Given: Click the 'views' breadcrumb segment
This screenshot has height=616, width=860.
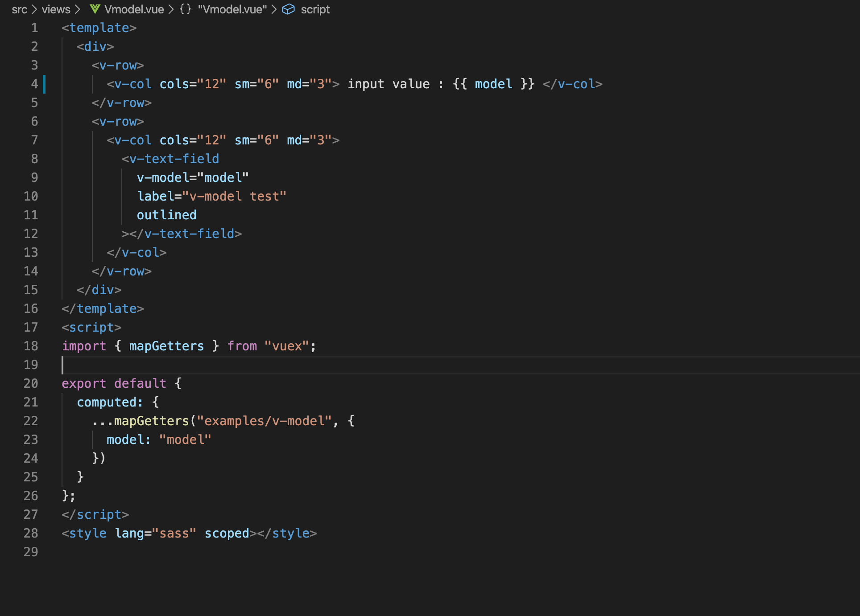Looking at the screenshot, I should [x=56, y=9].
